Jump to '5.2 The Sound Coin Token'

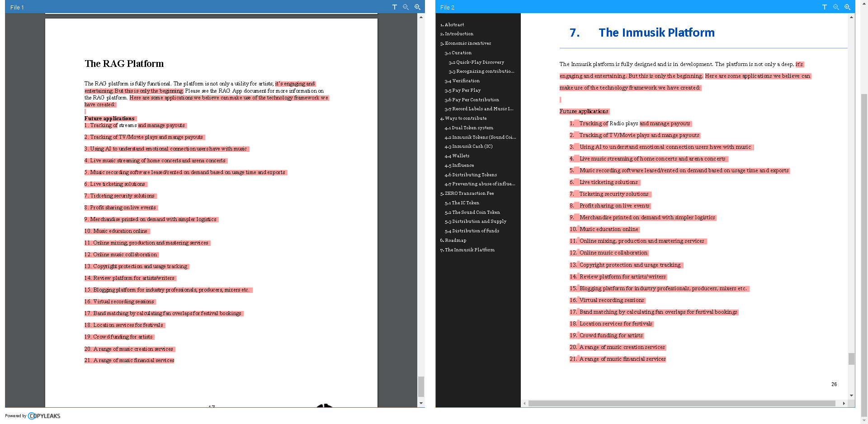pos(472,212)
